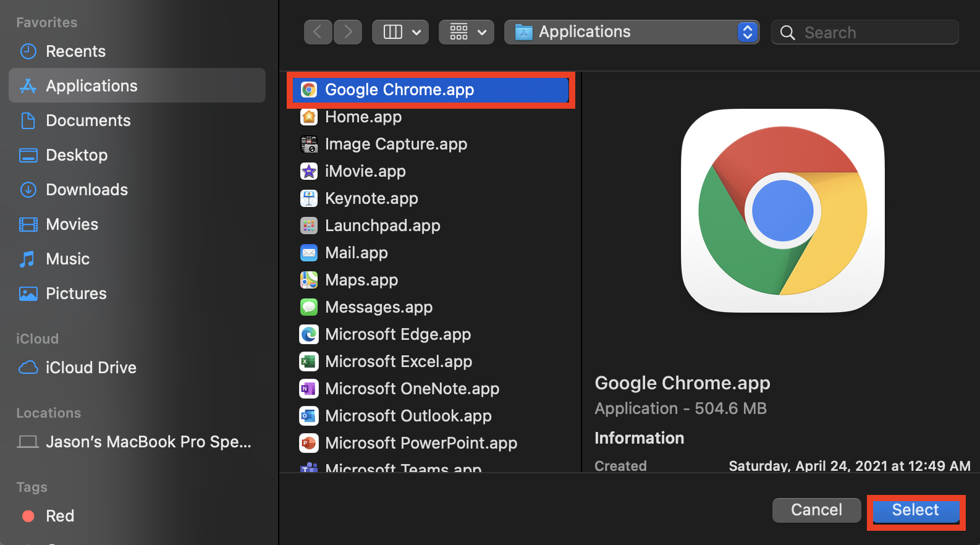The height and width of the screenshot is (545, 980).
Task: Click the magnifying glass search icon
Action: (x=788, y=33)
